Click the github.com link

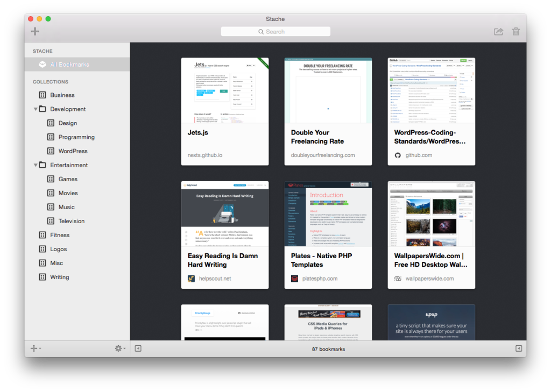pos(419,155)
